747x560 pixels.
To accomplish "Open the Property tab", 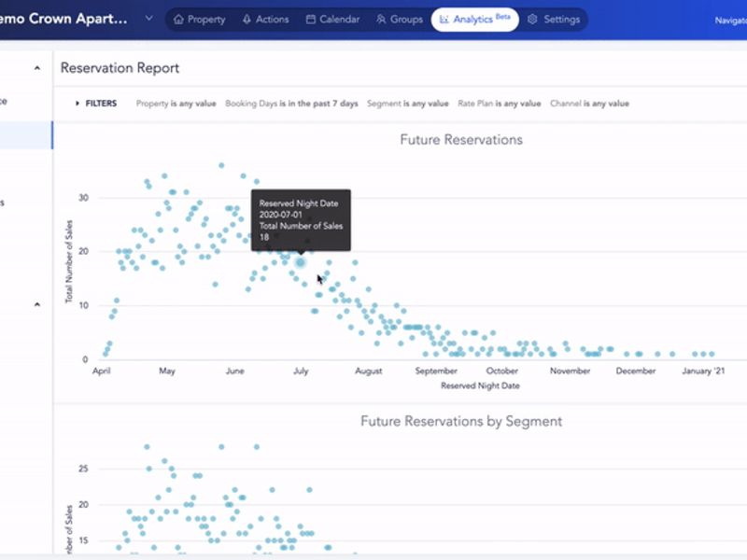I will coord(199,20).
